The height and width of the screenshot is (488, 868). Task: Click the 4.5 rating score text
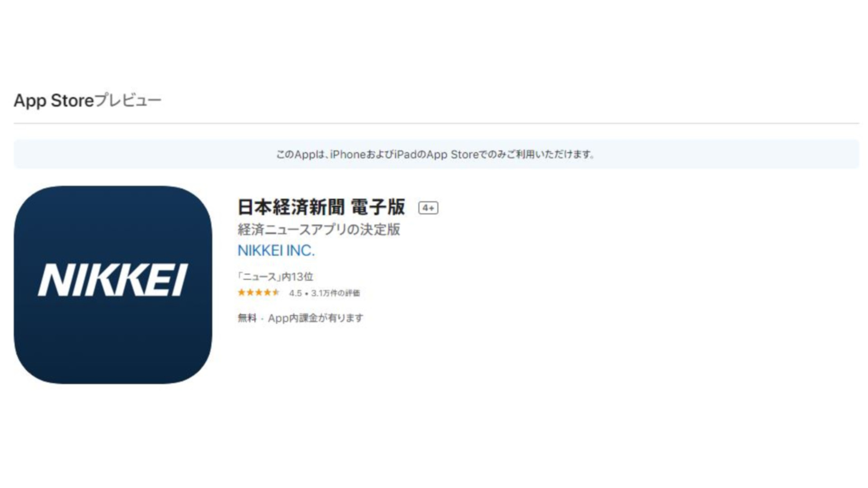point(295,293)
